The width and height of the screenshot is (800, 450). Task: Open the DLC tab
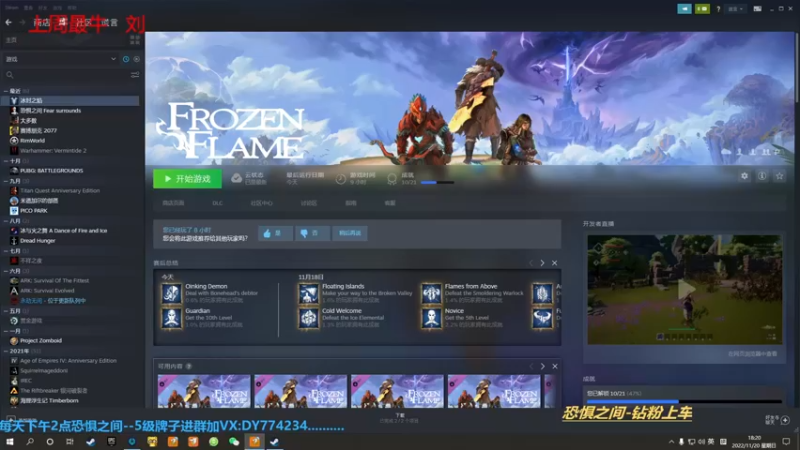(217, 203)
